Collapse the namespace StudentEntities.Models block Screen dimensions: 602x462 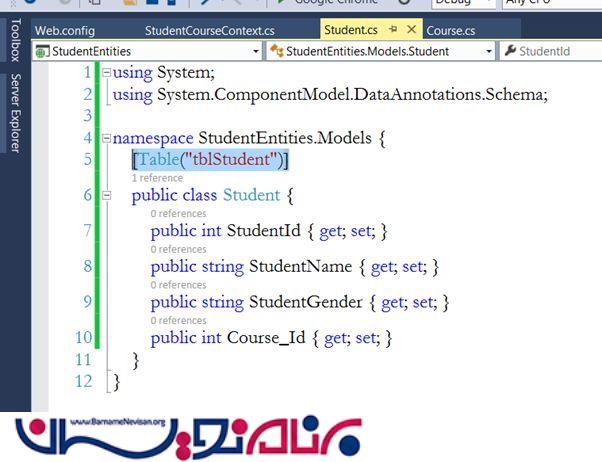[x=106, y=138]
